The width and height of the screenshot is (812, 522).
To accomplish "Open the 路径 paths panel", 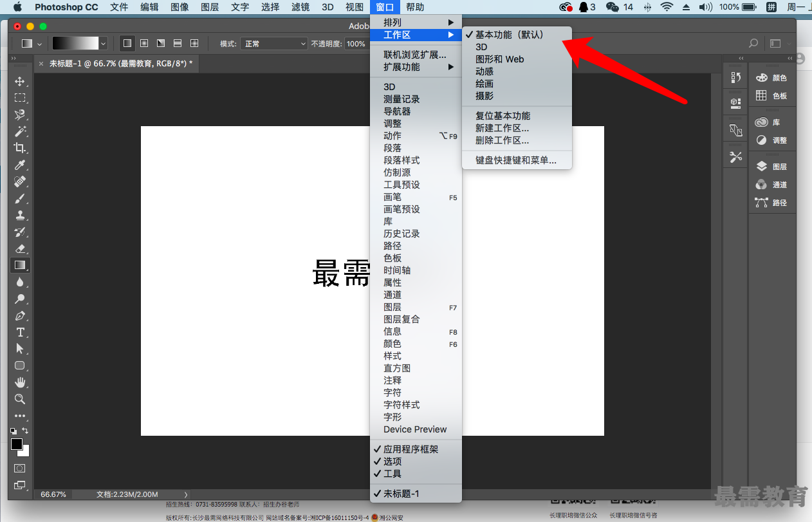I will [771, 203].
